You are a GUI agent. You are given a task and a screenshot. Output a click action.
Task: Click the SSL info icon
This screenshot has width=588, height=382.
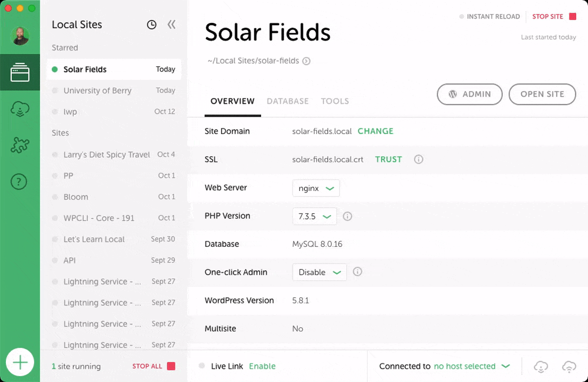click(x=418, y=160)
